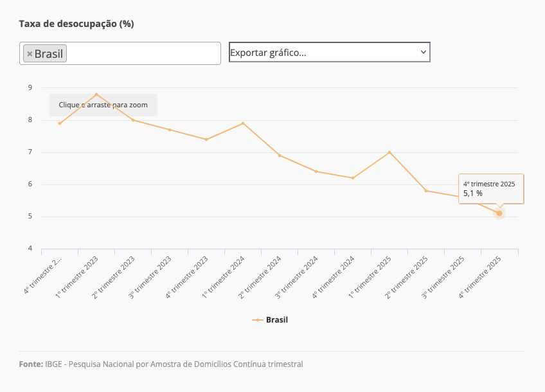Click the 3º trimestre 2024 data point
The image size is (545, 392).
coord(316,172)
